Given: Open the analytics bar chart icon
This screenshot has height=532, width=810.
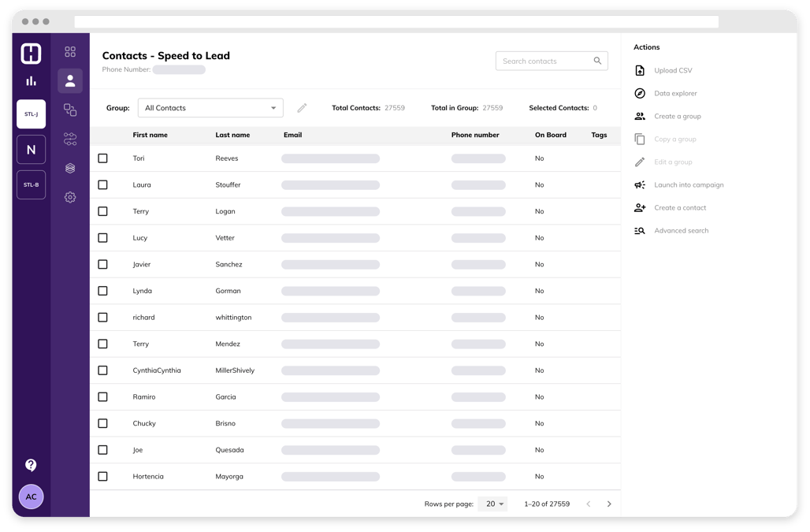Looking at the screenshot, I should (x=31, y=80).
